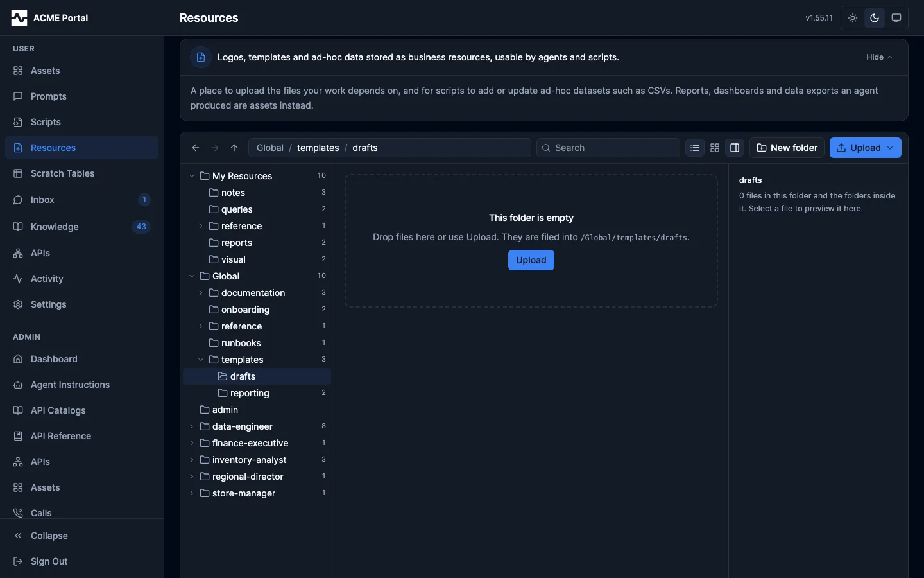Expand the store-manager folder

pos(192,493)
